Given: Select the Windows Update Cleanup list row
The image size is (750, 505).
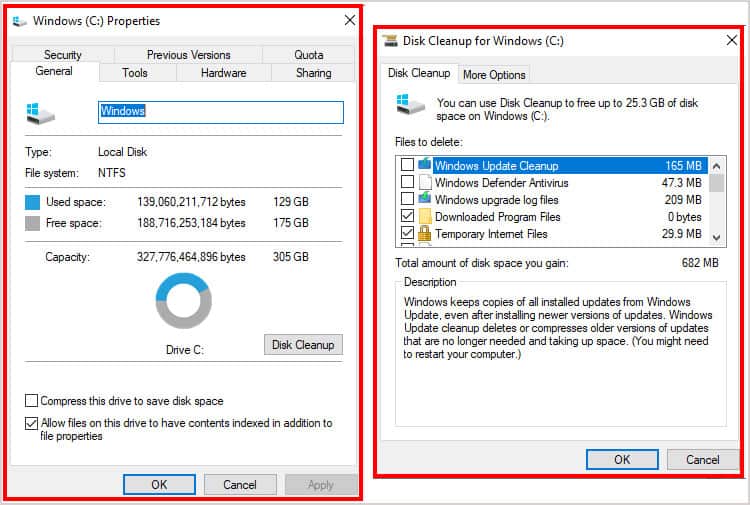Looking at the screenshot, I should coord(552,165).
